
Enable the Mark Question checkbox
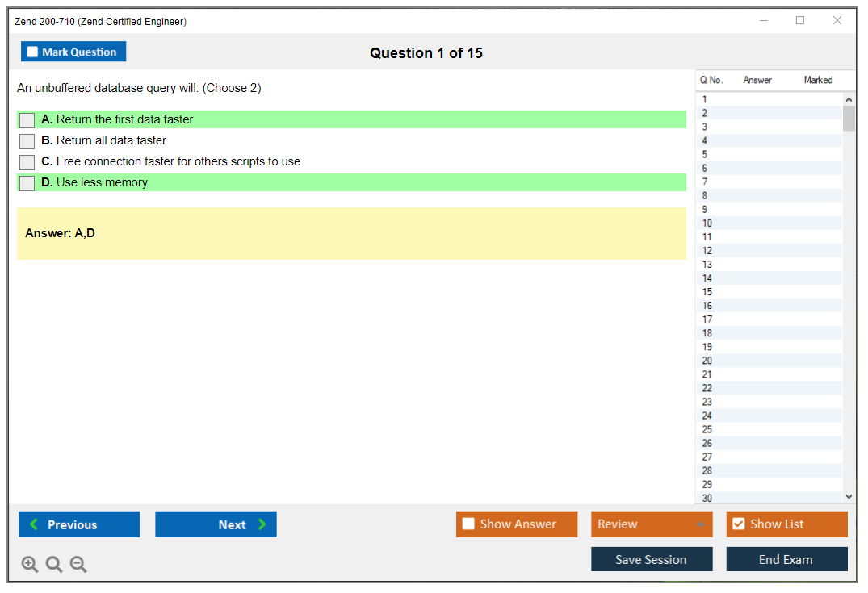pos(33,52)
